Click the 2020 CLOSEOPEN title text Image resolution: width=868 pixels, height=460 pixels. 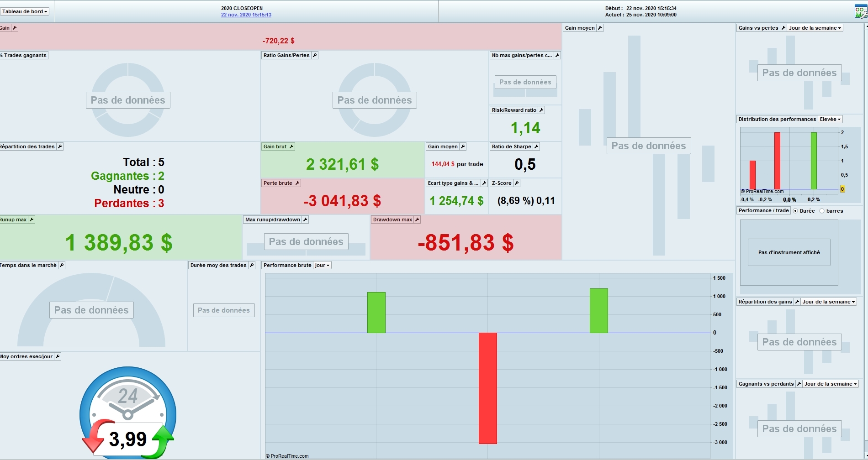coord(242,8)
